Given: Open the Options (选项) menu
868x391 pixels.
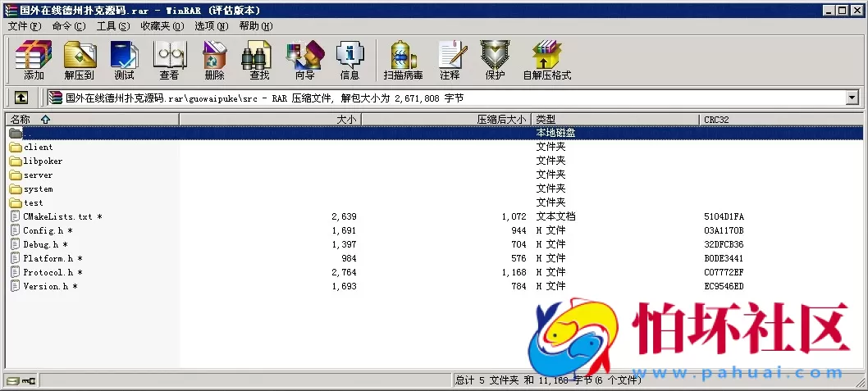Looking at the screenshot, I should click(212, 26).
